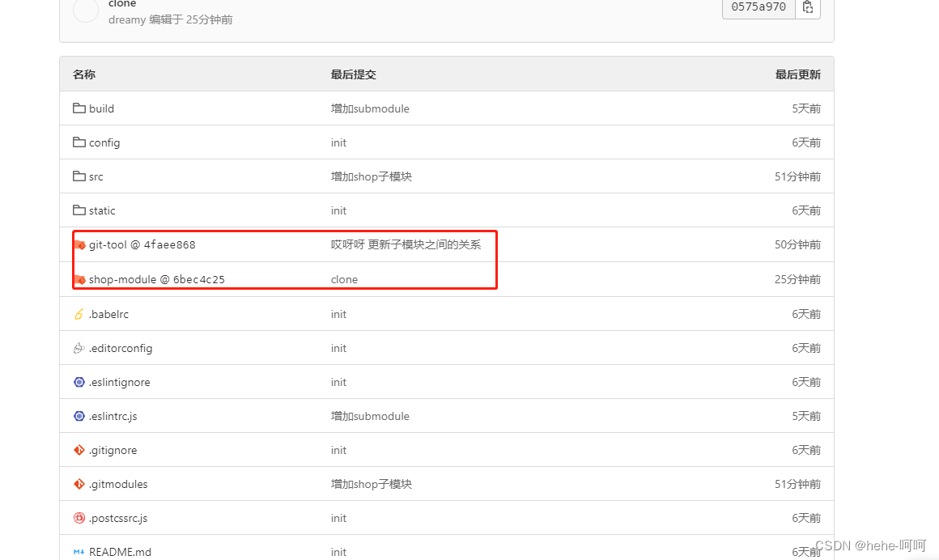Click the 50分钟前 timestamp for git-tool
The height and width of the screenshot is (560, 939).
[797, 244]
